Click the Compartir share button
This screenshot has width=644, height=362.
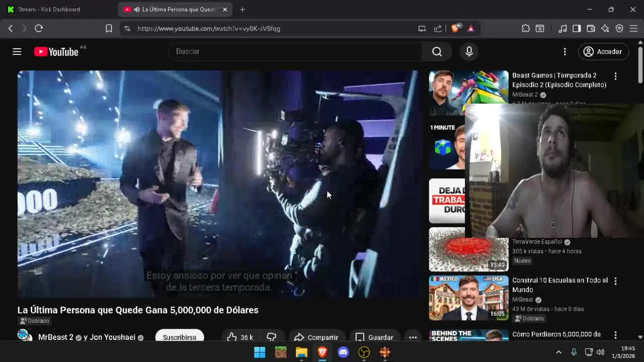click(316, 337)
